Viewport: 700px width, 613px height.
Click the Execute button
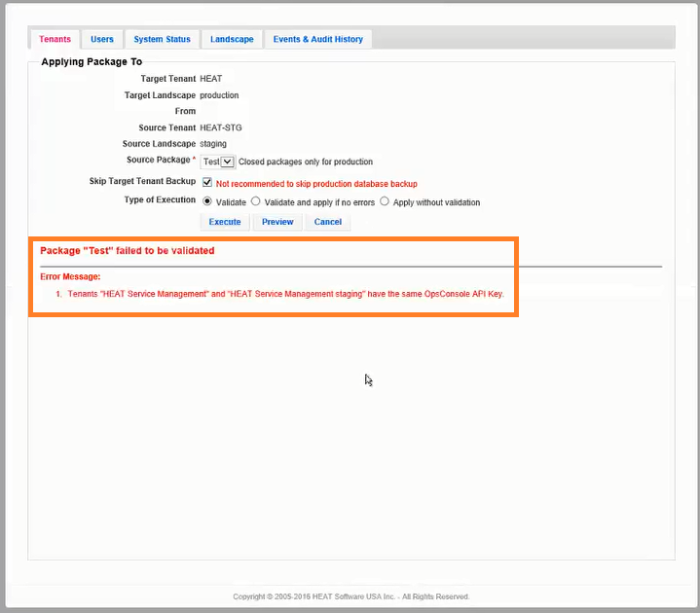[225, 222]
